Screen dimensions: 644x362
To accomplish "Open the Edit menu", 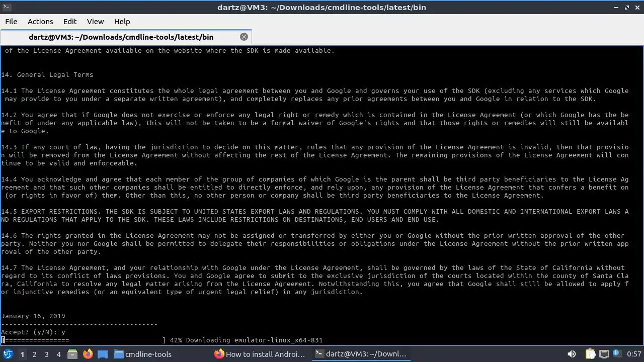I will (x=70, y=21).
